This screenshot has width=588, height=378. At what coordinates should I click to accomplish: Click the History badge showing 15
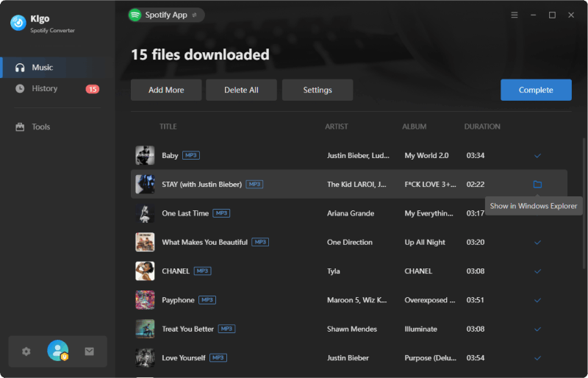tap(93, 89)
